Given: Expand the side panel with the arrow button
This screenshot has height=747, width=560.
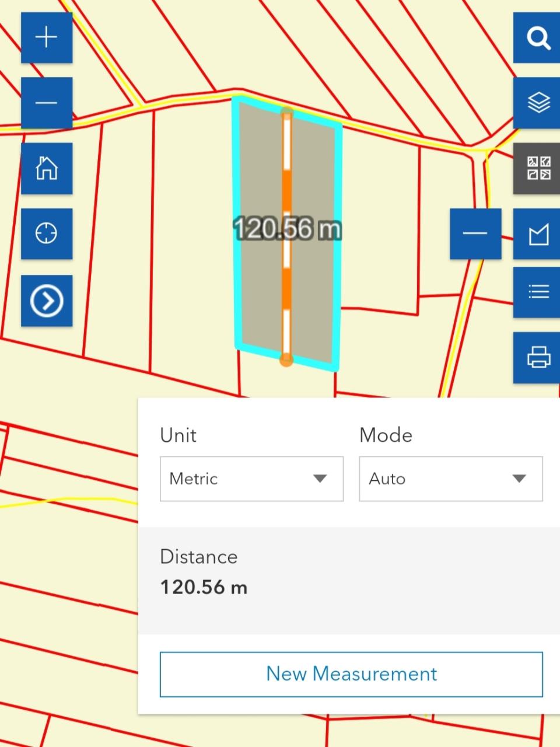Looking at the screenshot, I should pyautogui.click(x=47, y=301).
